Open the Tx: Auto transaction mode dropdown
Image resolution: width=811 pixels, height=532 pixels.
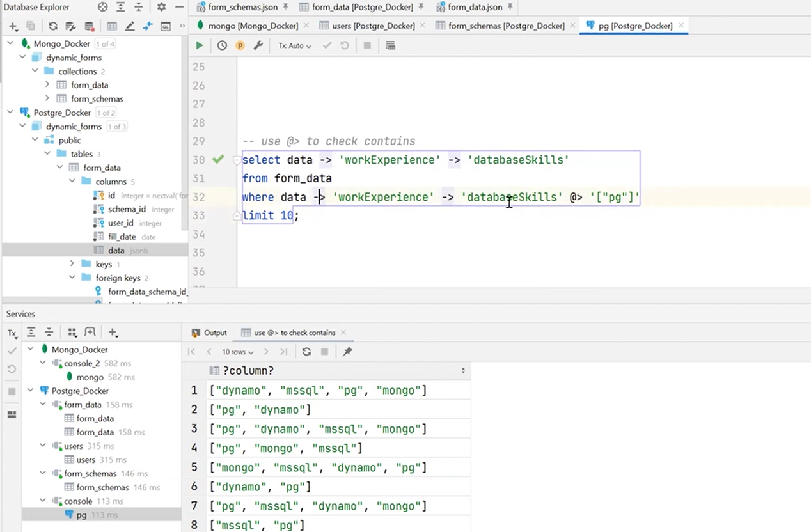point(294,45)
